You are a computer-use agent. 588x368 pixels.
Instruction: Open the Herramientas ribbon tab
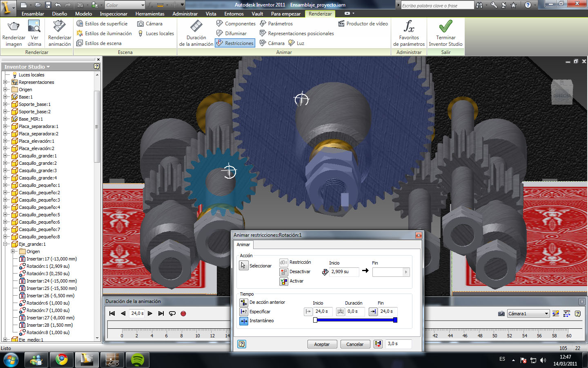click(x=150, y=14)
